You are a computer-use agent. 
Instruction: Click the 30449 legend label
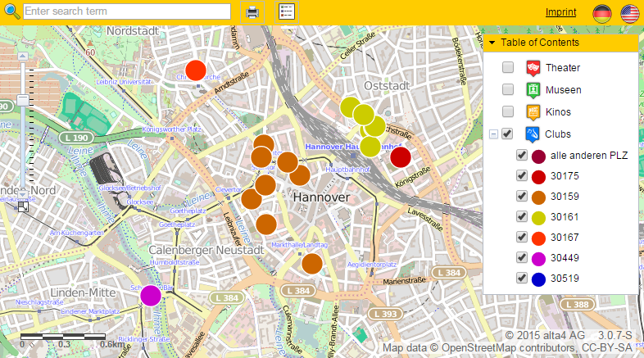pyautogui.click(x=565, y=258)
